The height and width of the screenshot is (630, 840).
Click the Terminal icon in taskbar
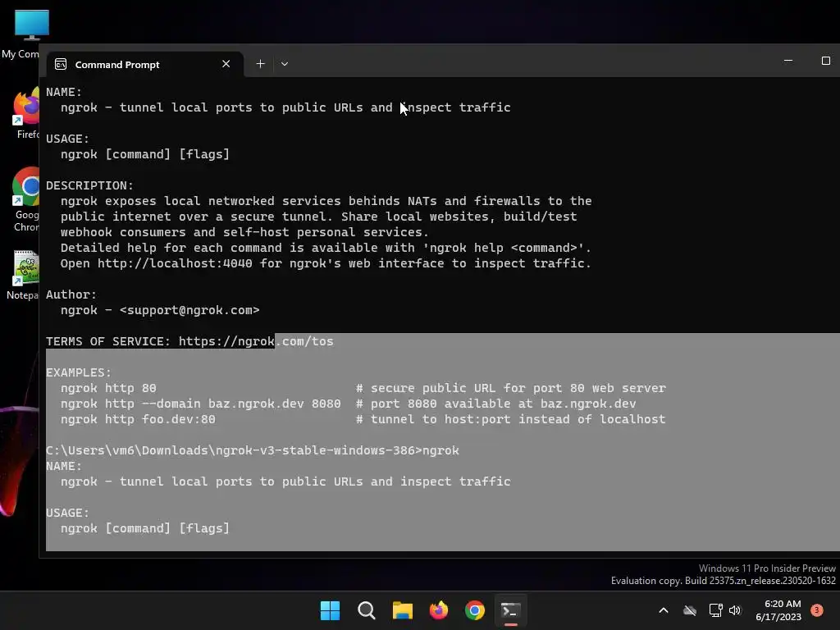tap(510, 610)
